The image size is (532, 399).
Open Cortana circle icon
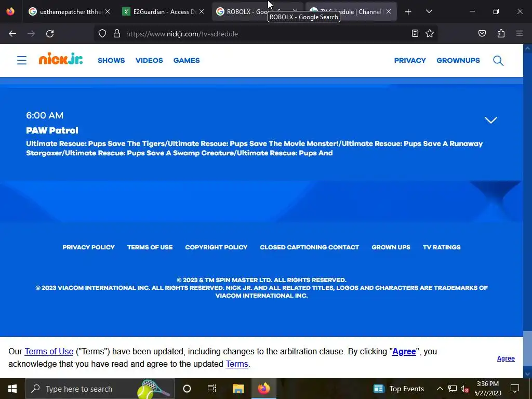[187, 389]
